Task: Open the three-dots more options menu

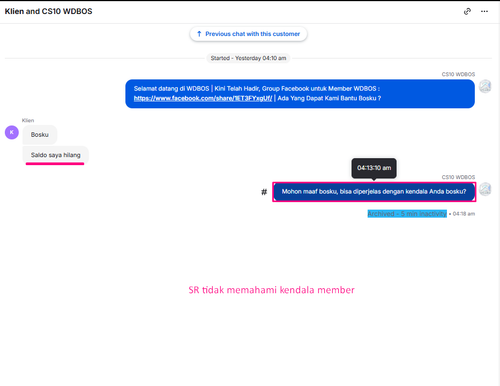Action: tap(484, 11)
